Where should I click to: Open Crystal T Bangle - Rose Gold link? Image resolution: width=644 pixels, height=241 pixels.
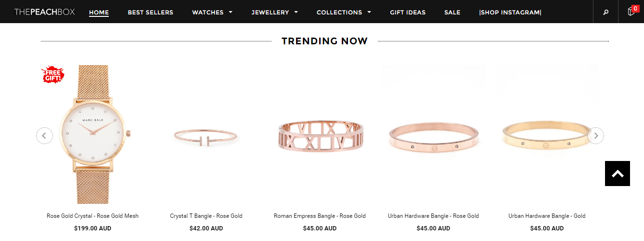206,216
